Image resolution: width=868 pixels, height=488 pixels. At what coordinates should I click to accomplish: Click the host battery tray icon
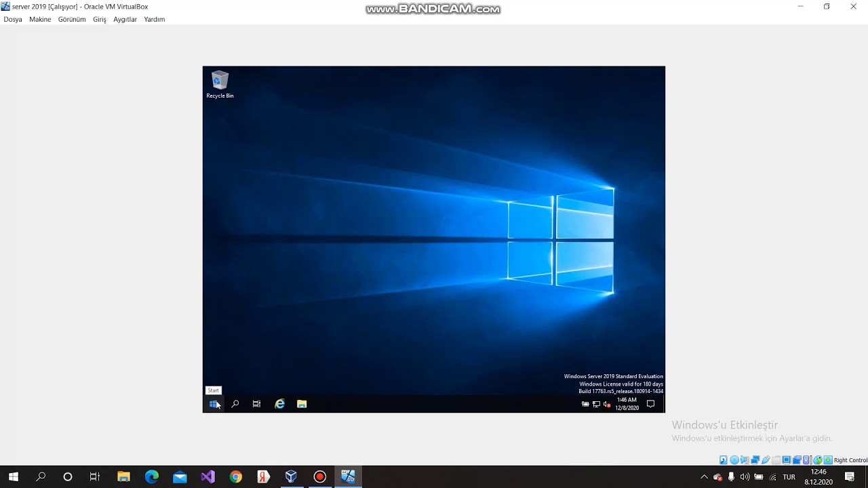click(759, 477)
